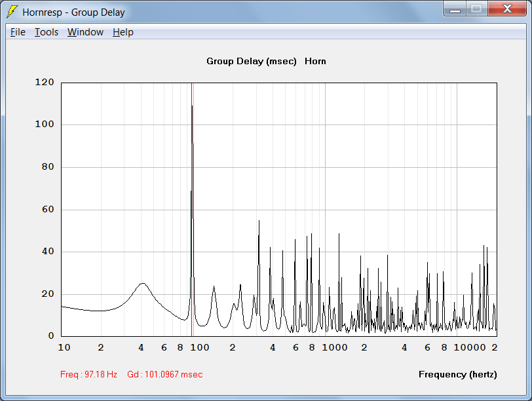Maximize the Hornresp window
The width and height of the screenshot is (532, 401).
(477, 9)
